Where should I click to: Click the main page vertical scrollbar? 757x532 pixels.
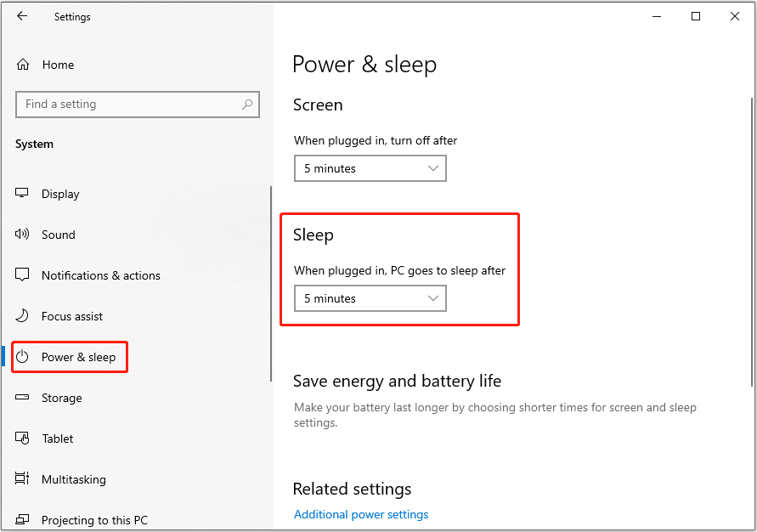click(x=752, y=241)
